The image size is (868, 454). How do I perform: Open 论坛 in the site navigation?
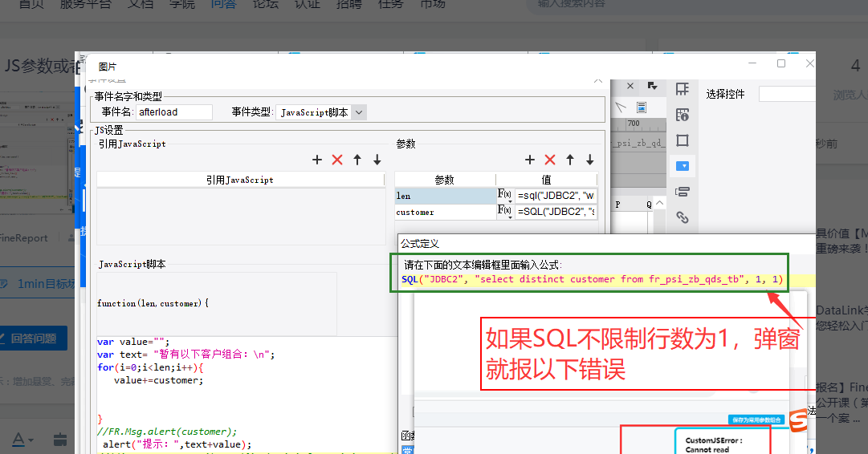[x=266, y=5]
